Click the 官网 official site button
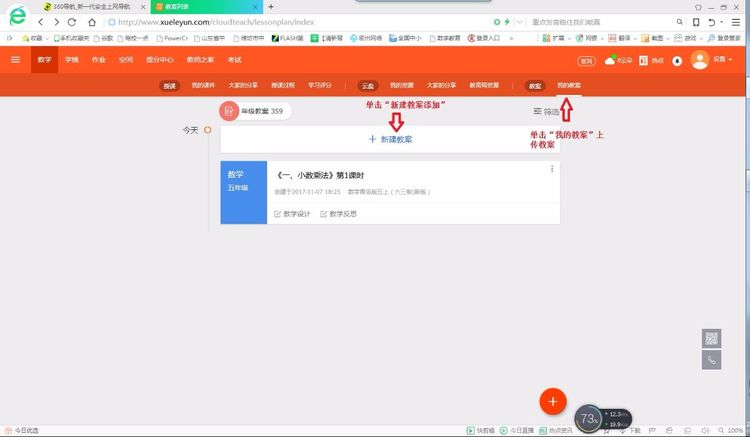This screenshot has height=437, width=750. (x=586, y=61)
